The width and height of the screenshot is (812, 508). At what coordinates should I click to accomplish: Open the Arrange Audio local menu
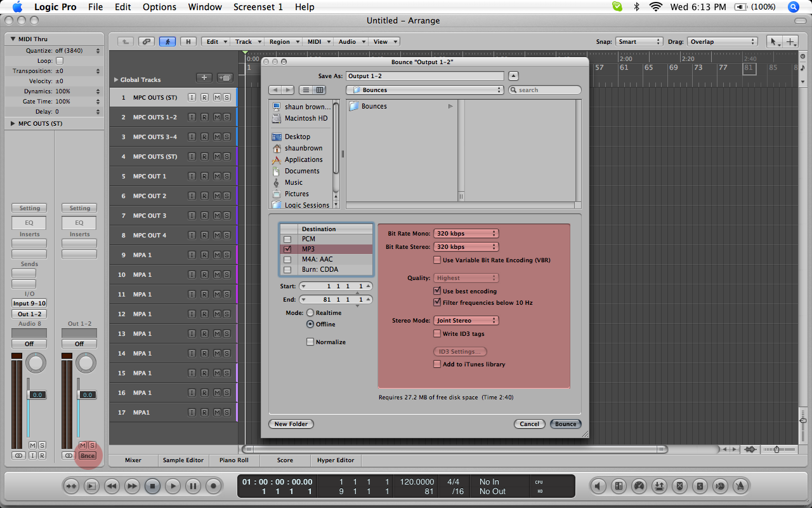coord(351,42)
